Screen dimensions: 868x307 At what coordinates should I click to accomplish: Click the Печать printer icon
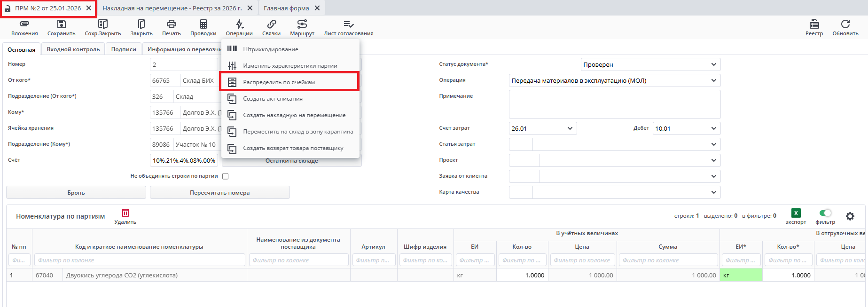pyautogui.click(x=172, y=24)
